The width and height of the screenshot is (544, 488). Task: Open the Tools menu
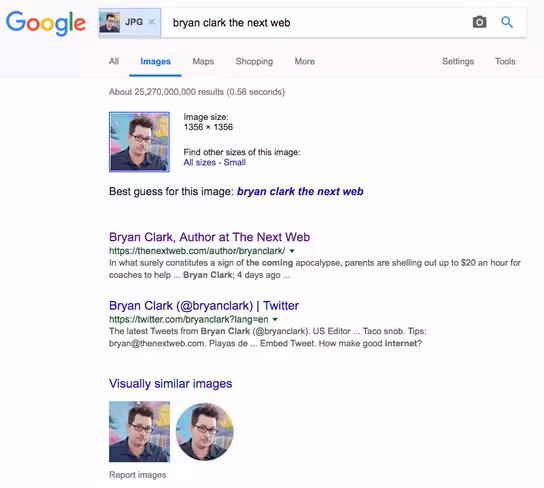pyautogui.click(x=505, y=61)
